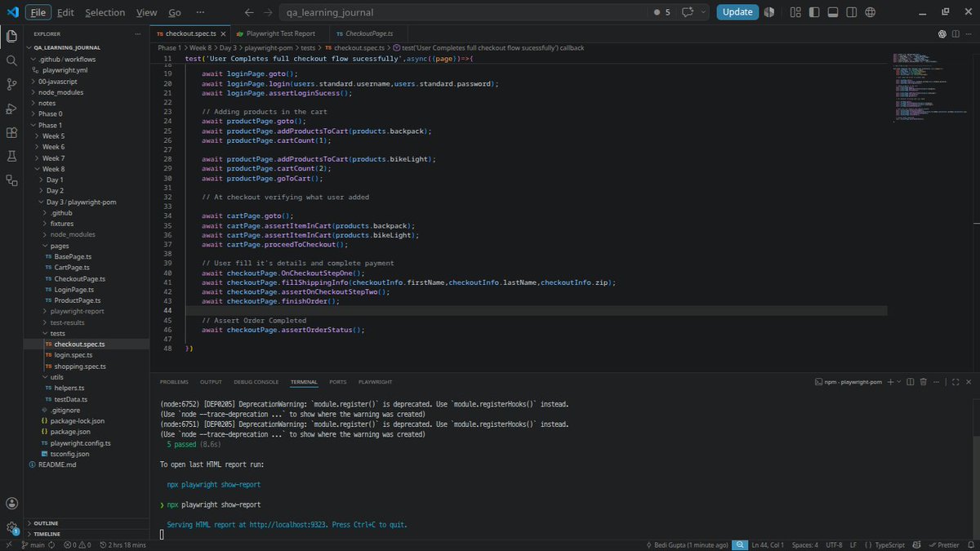This screenshot has width=980, height=551.
Task: Switch to the DEBUG CONSOLE panel tab
Action: pyautogui.click(x=256, y=382)
